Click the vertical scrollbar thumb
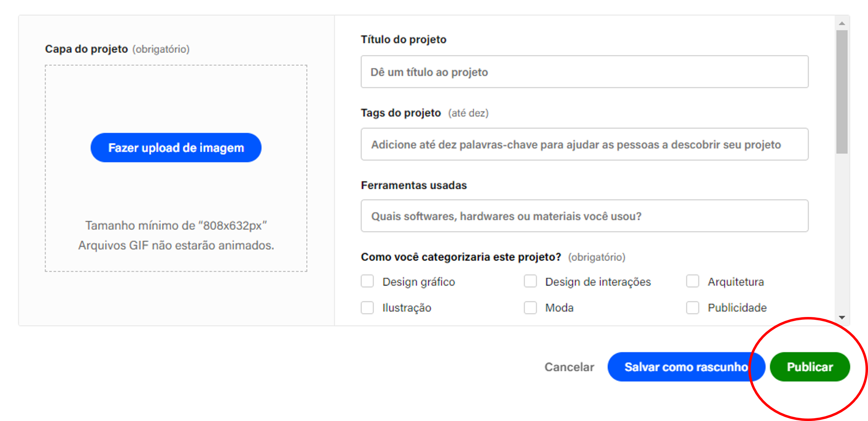Viewport: 868px width, 421px height. point(842,92)
